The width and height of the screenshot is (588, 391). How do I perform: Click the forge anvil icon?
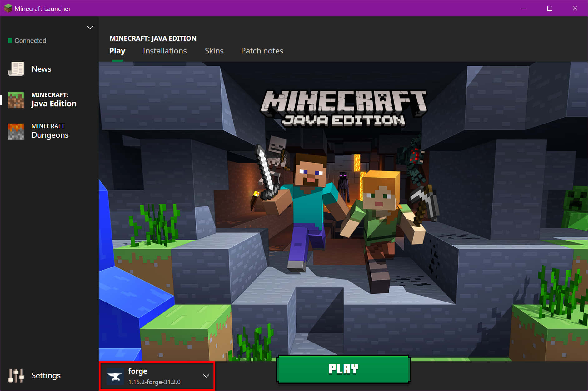coord(115,376)
